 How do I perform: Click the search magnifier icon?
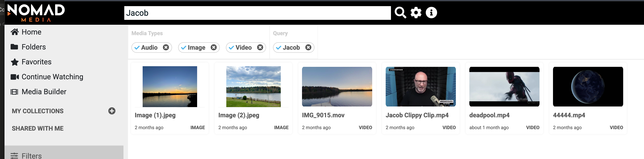point(400,13)
